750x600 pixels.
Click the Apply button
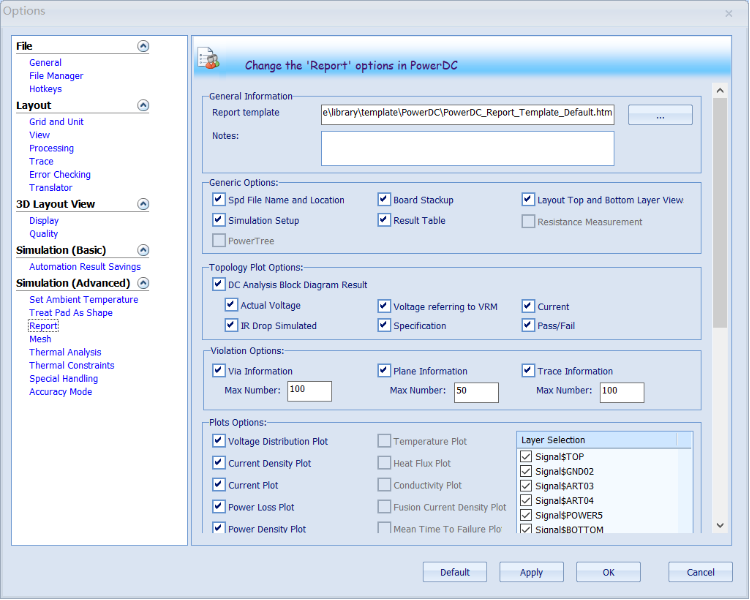pyautogui.click(x=531, y=572)
